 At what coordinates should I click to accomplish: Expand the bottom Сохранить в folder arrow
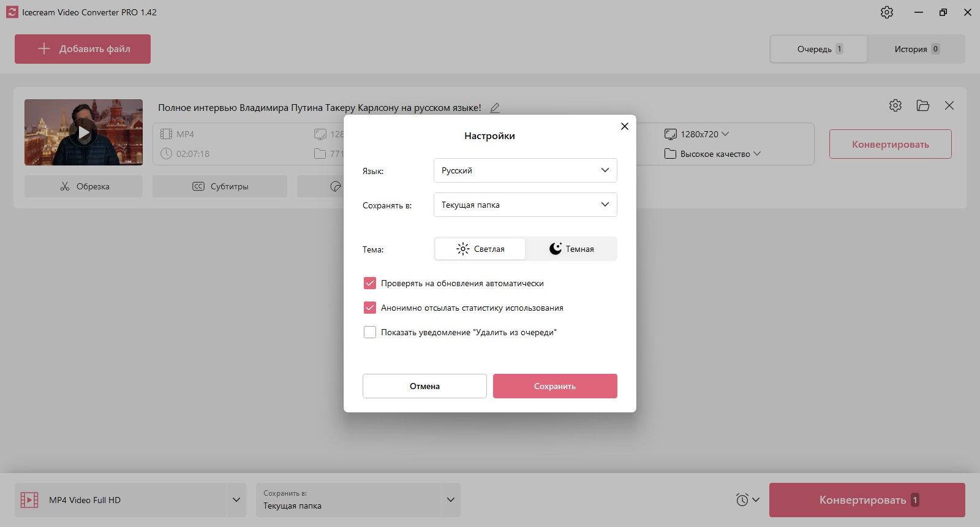click(451, 500)
